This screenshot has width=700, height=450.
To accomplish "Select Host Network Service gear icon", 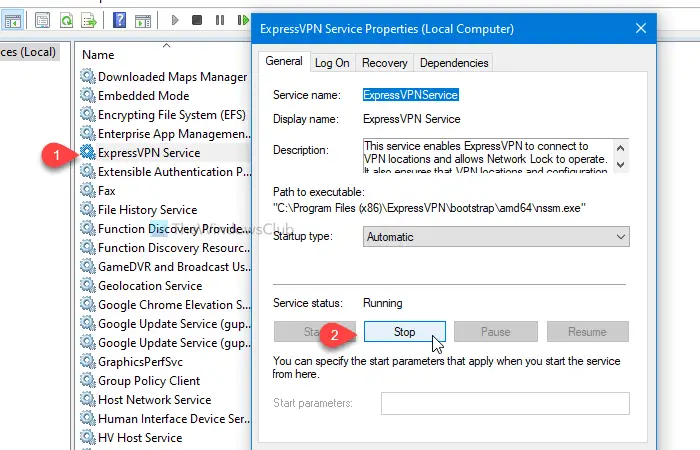I will [88, 399].
